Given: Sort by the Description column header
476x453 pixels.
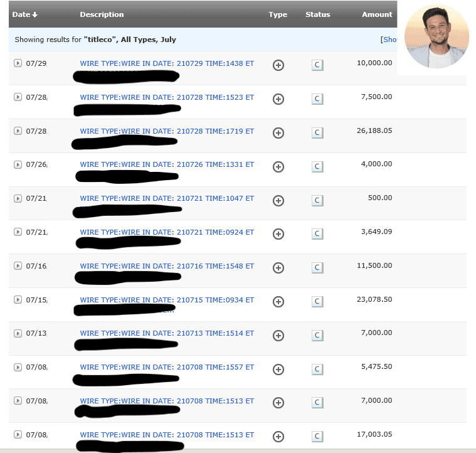Looking at the screenshot, I should [102, 14].
